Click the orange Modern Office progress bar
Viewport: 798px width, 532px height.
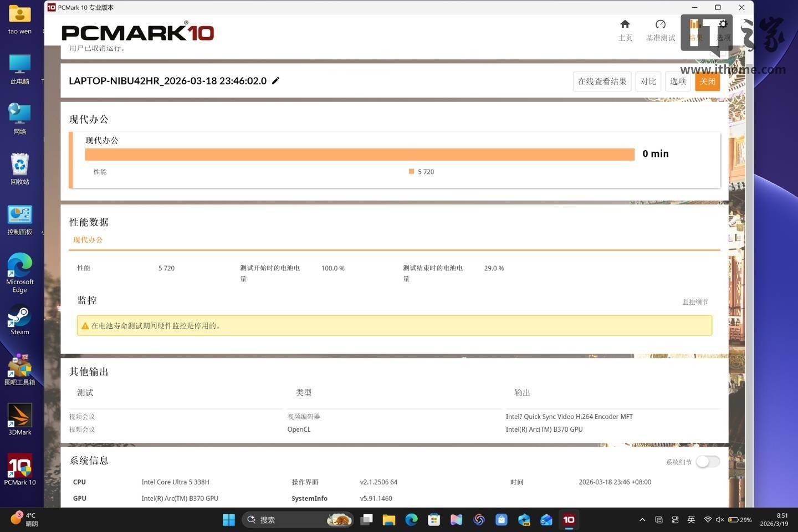point(360,154)
